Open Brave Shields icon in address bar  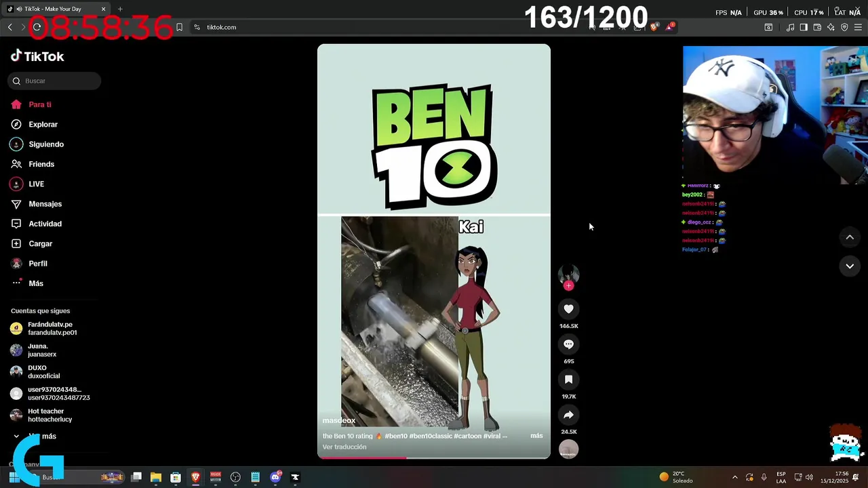point(654,27)
